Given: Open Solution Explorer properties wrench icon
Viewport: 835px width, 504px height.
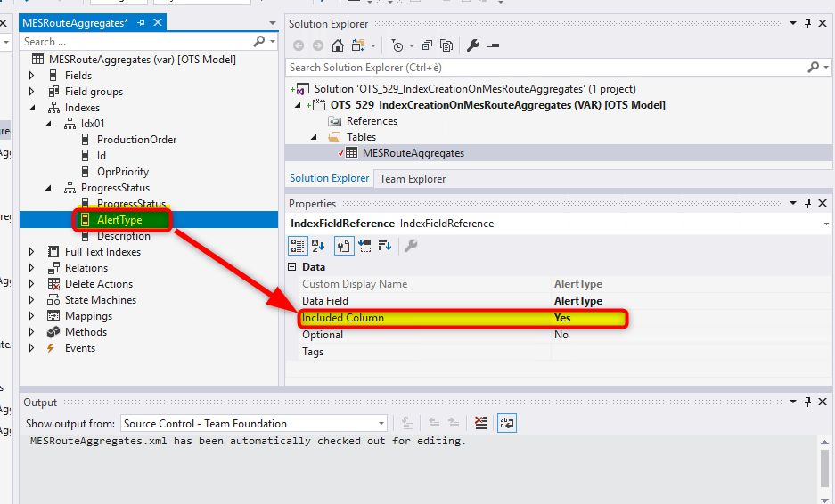Looking at the screenshot, I should [473, 45].
